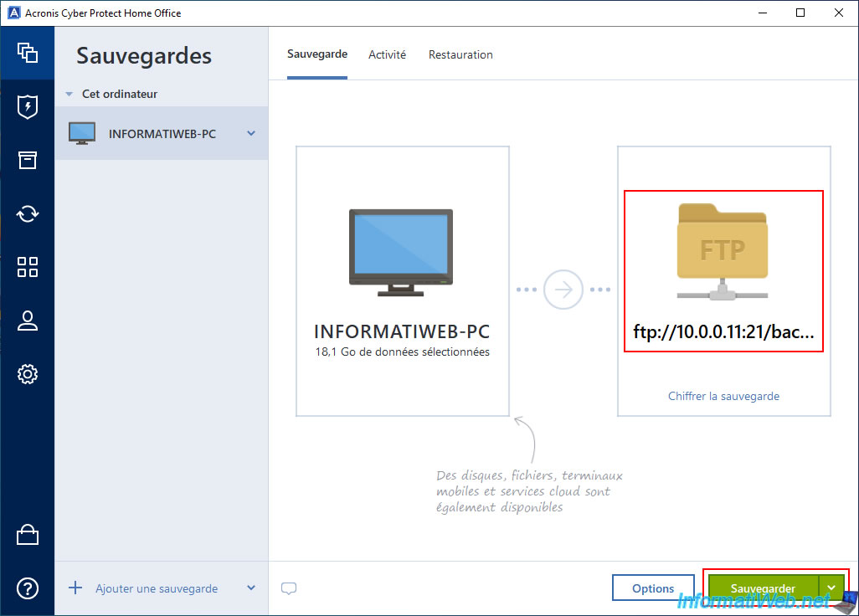Viewport: 859px width, 616px height.
Task: Maximize the Acronis window
Action: [800, 13]
